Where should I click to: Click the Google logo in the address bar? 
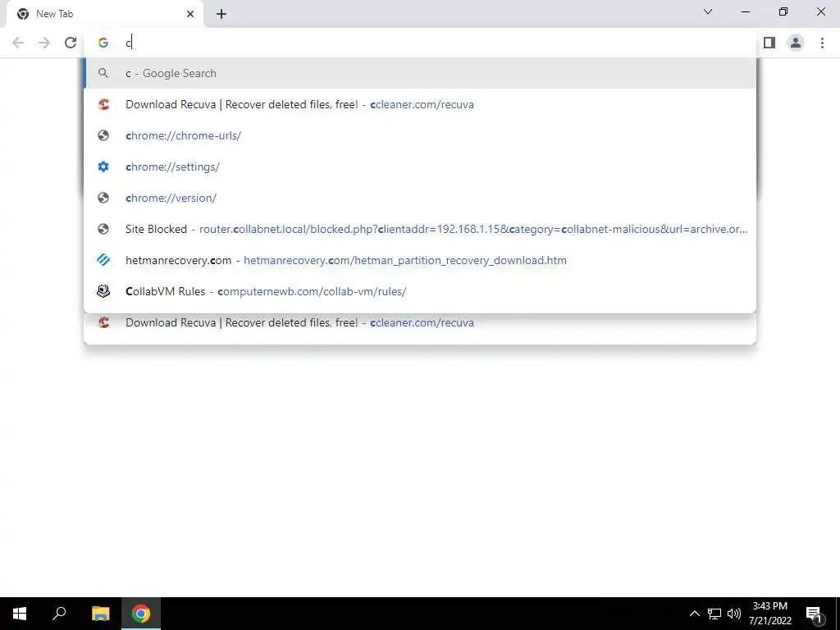pyautogui.click(x=103, y=43)
